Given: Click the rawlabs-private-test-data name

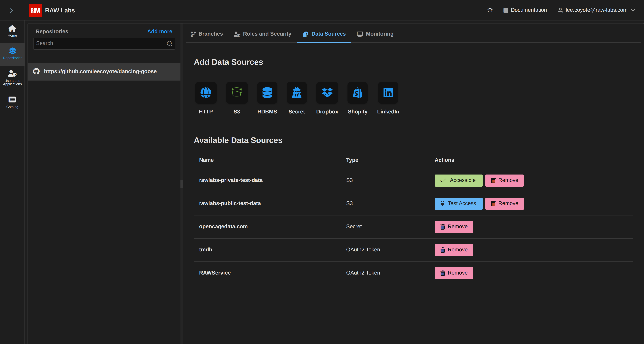Looking at the screenshot, I should tap(231, 180).
